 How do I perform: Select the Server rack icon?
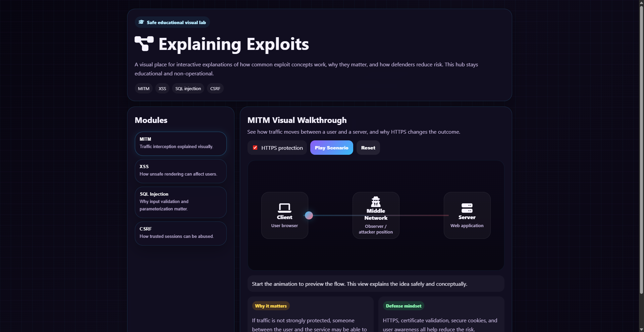tap(467, 208)
